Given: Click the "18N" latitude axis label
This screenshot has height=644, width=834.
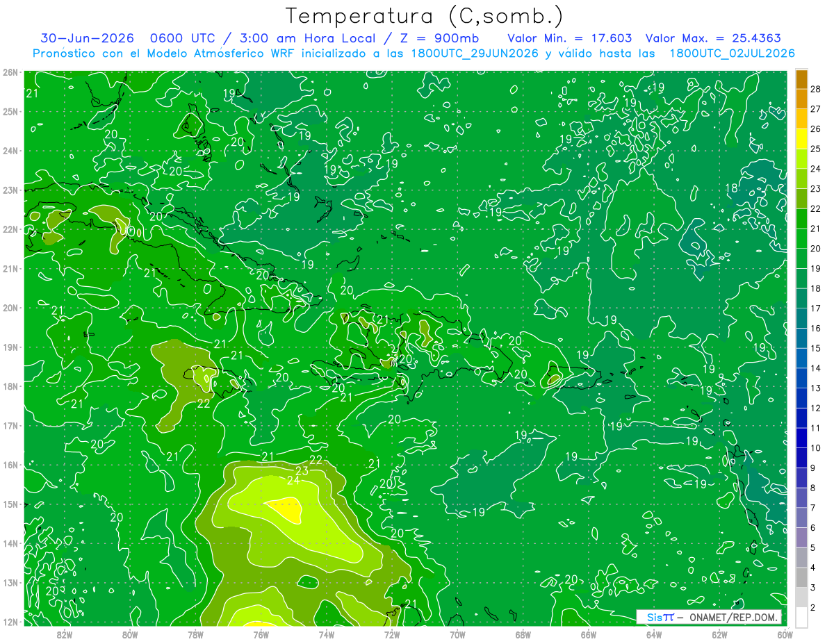Looking at the screenshot, I should click(10, 386).
